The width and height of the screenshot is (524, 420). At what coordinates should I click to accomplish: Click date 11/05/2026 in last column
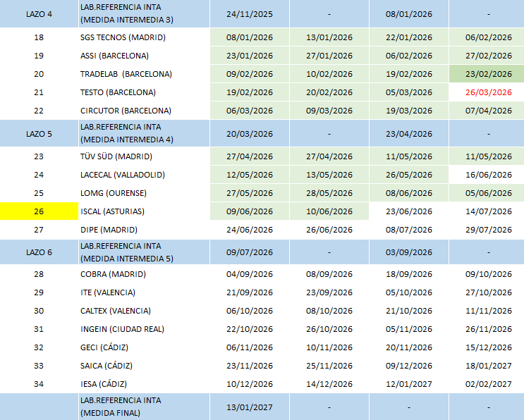488,156
